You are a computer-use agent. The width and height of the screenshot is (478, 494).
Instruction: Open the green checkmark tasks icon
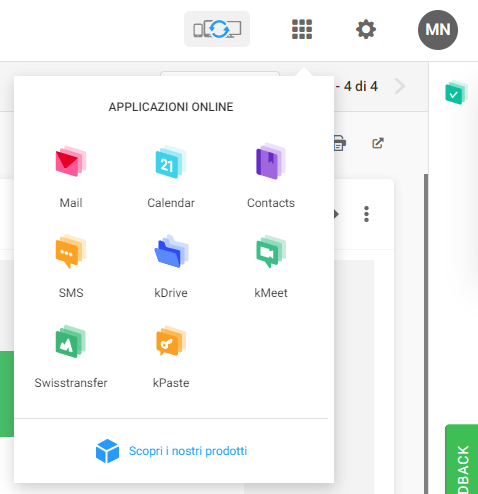pyautogui.click(x=456, y=92)
